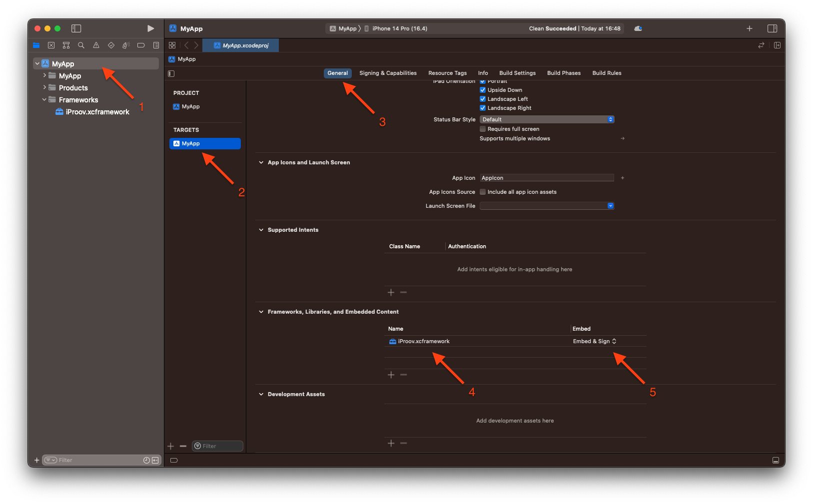The image size is (813, 504).
Task: Uncheck Upside Down orientation
Action: (x=483, y=90)
